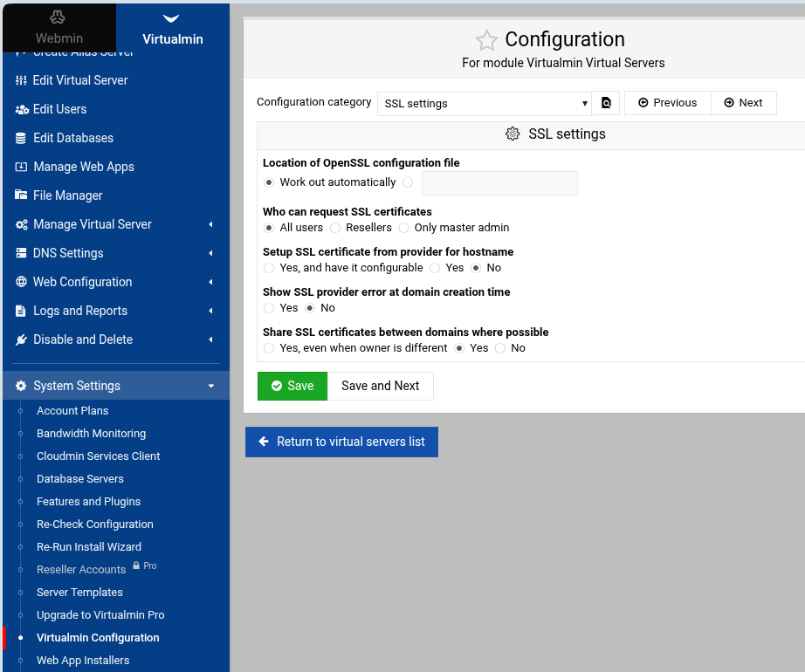Click the green Save button

pos(292,386)
